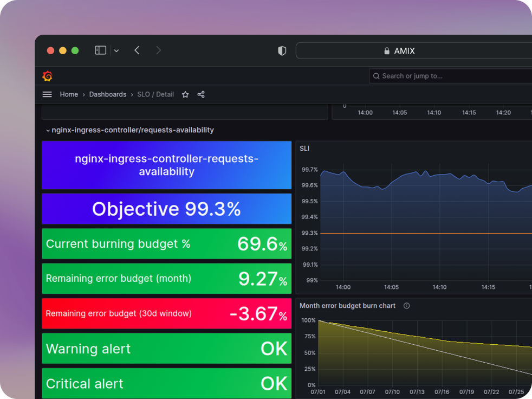Click Month error budget burn chart title

[347, 306]
